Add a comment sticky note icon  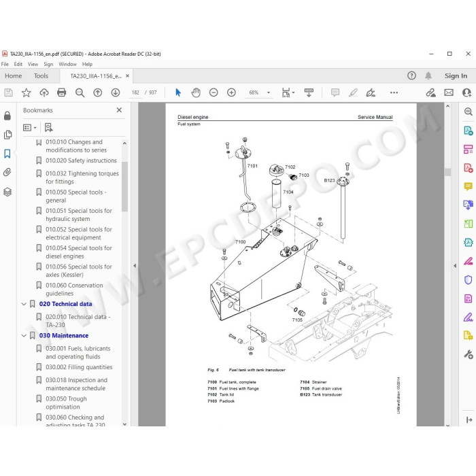335,92
